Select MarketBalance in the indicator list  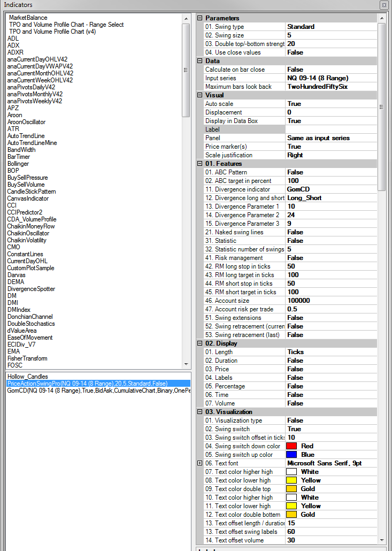[x=28, y=18]
